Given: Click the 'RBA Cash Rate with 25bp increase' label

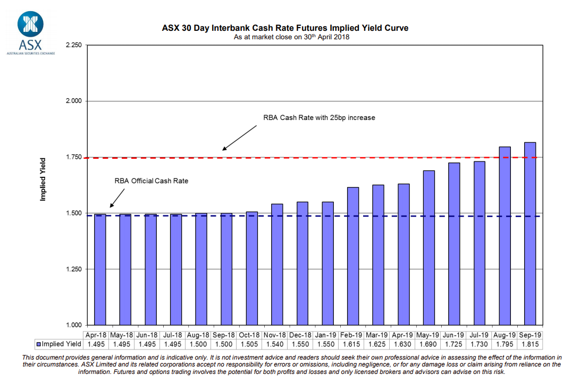Looking at the screenshot, I should click(319, 117).
